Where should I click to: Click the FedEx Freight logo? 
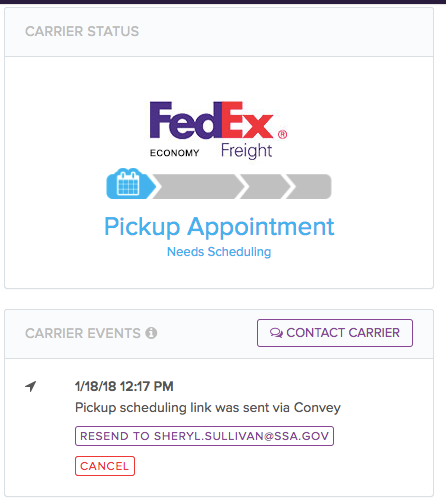pos(218,130)
